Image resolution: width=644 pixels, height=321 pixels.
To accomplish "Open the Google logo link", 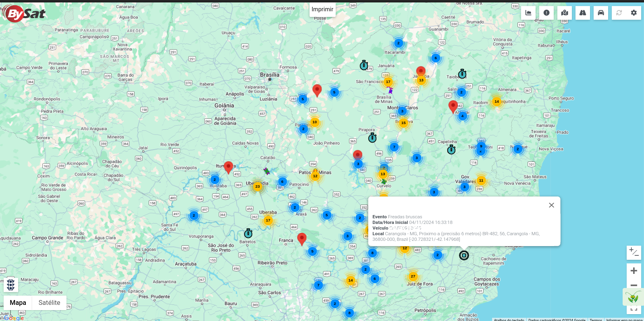I will click(14, 318).
